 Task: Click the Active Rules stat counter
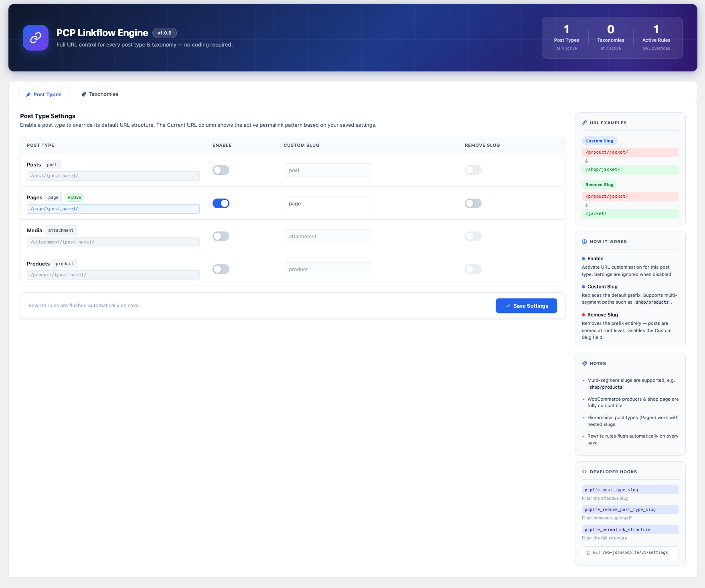pos(656,38)
